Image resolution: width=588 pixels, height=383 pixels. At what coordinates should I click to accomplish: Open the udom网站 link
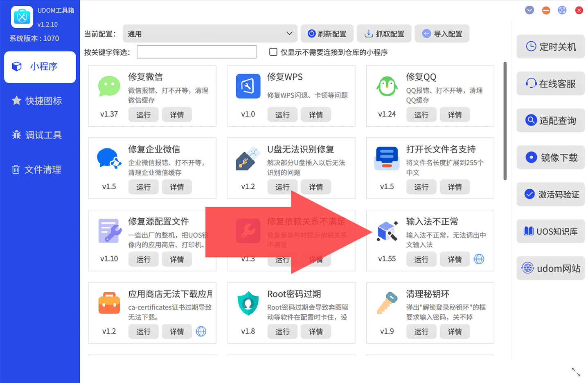(550, 268)
